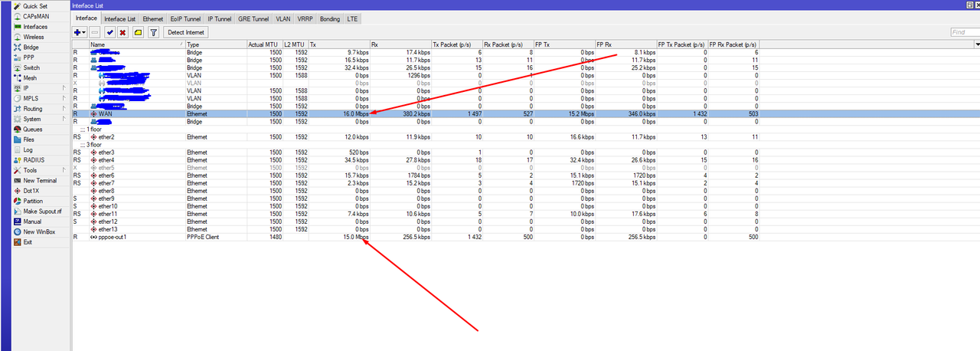Open the blue plus Add dropdown
980x351 pixels.
coord(80,32)
